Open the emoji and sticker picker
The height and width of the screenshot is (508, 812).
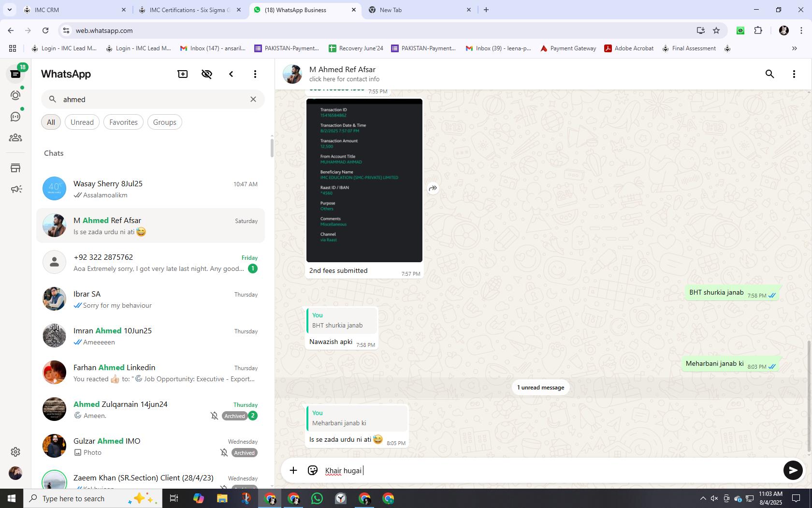(x=313, y=470)
